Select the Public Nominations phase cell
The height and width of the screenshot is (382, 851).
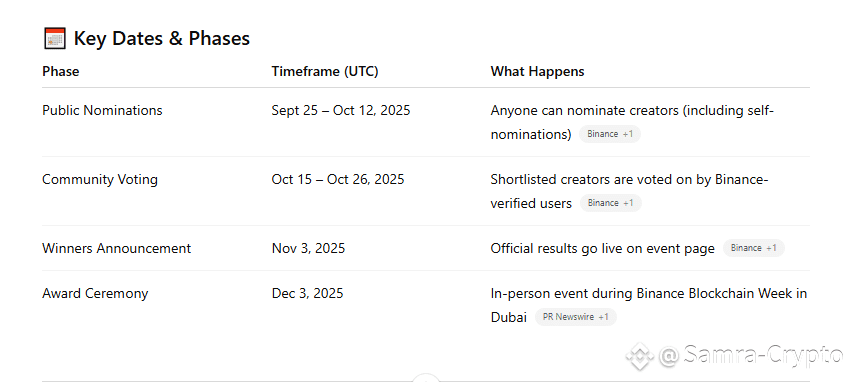[102, 110]
